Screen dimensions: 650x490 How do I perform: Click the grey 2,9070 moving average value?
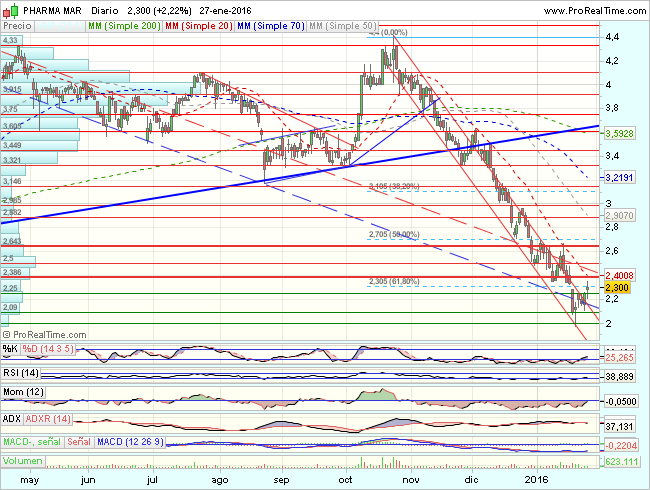tap(619, 216)
